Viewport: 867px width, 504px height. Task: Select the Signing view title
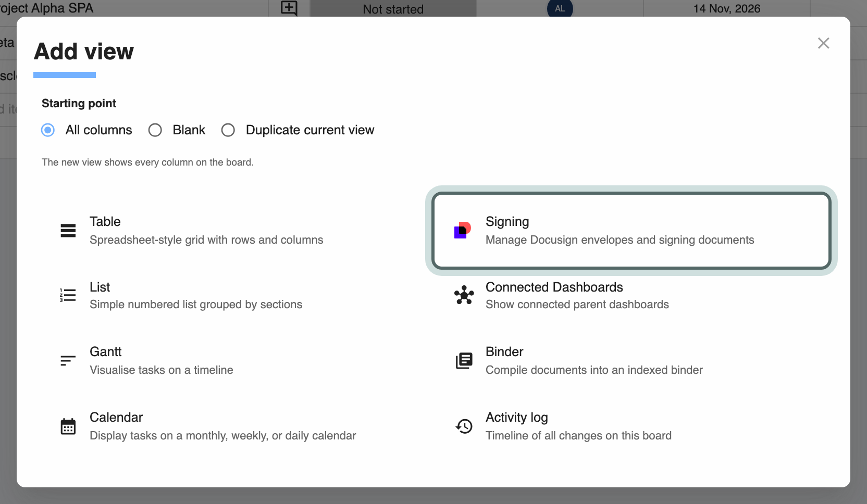(507, 222)
